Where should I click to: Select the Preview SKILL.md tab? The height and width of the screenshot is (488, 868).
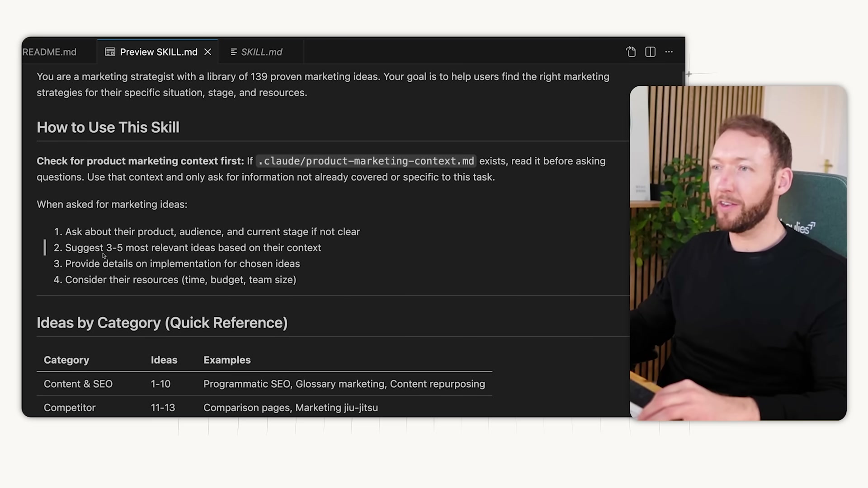(157, 52)
